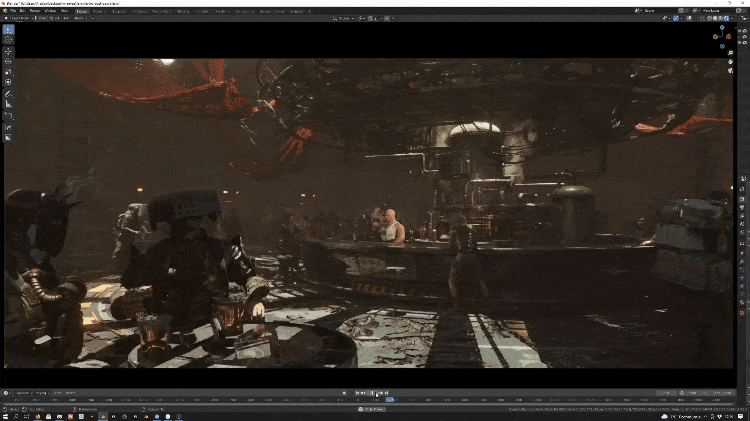Click the viewport navigation axis gizmo

pyautogui.click(x=722, y=36)
